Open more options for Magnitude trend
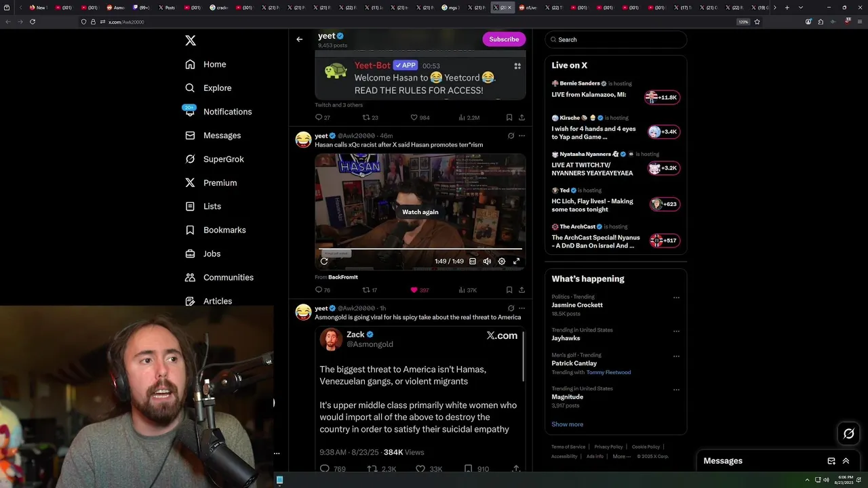The height and width of the screenshot is (488, 868). click(x=676, y=390)
